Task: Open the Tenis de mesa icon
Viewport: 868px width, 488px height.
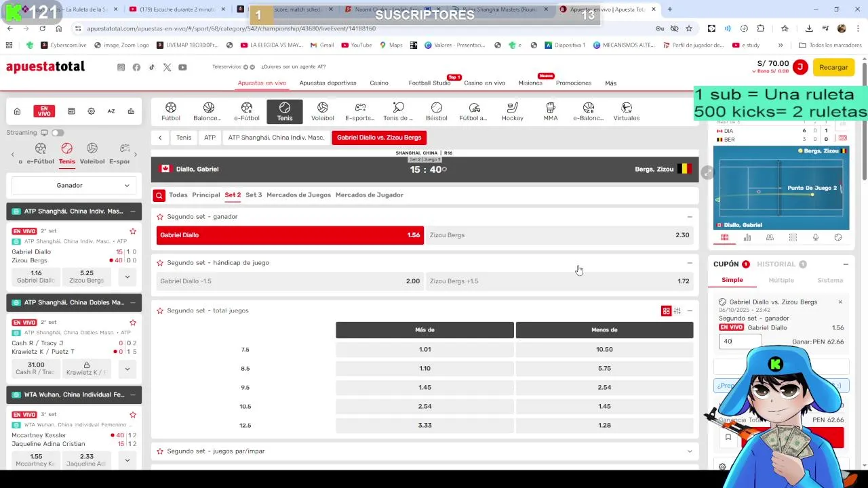Action: [398, 112]
